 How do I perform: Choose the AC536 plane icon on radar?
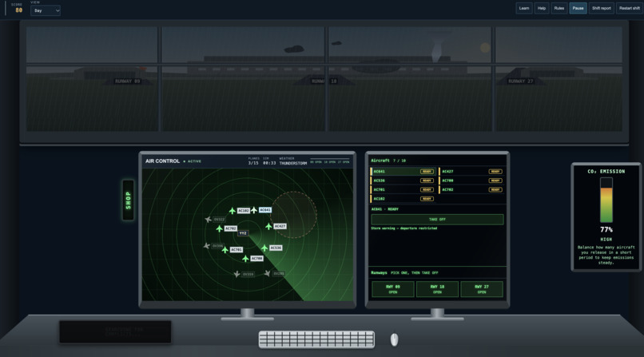264,248
